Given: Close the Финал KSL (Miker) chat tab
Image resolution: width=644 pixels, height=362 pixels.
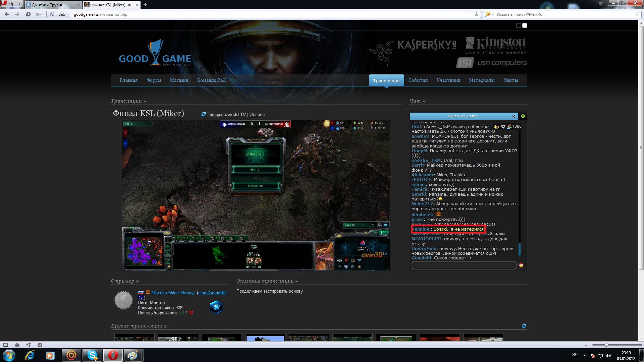Looking at the screenshot, I should tap(514, 116).
